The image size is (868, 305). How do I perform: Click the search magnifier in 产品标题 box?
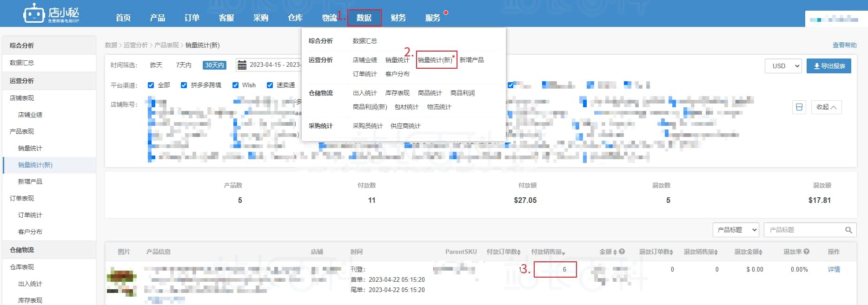tap(848, 230)
